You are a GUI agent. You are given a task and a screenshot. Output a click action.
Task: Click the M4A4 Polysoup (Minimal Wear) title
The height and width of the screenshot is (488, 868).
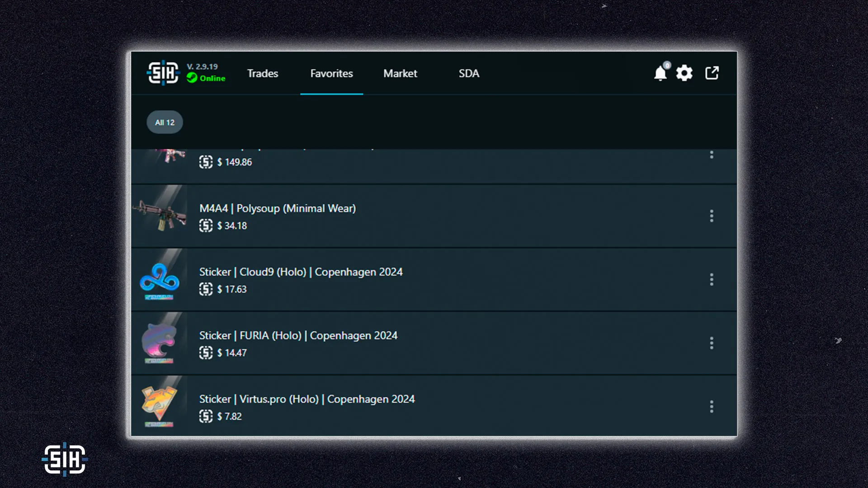tap(278, 208)
